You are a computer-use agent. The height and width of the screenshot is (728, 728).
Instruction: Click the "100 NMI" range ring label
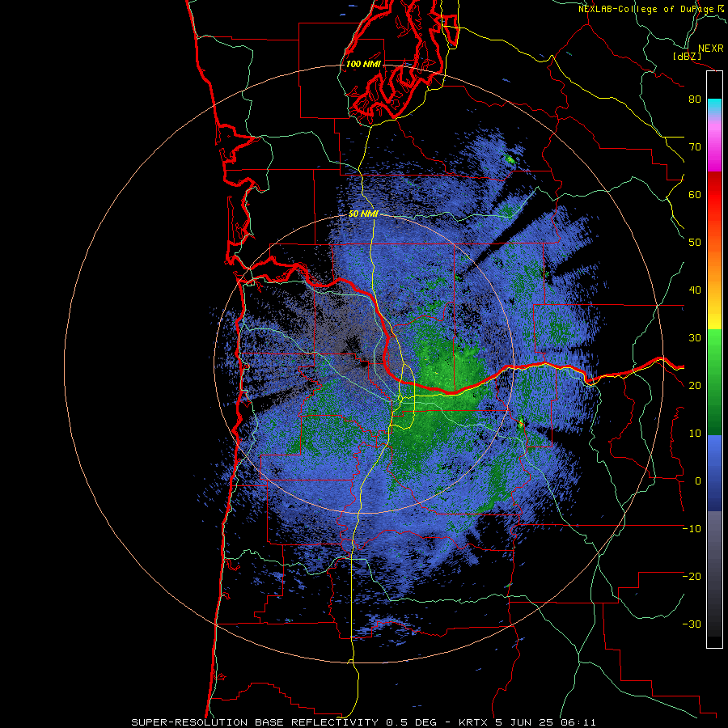pos(363,64)
